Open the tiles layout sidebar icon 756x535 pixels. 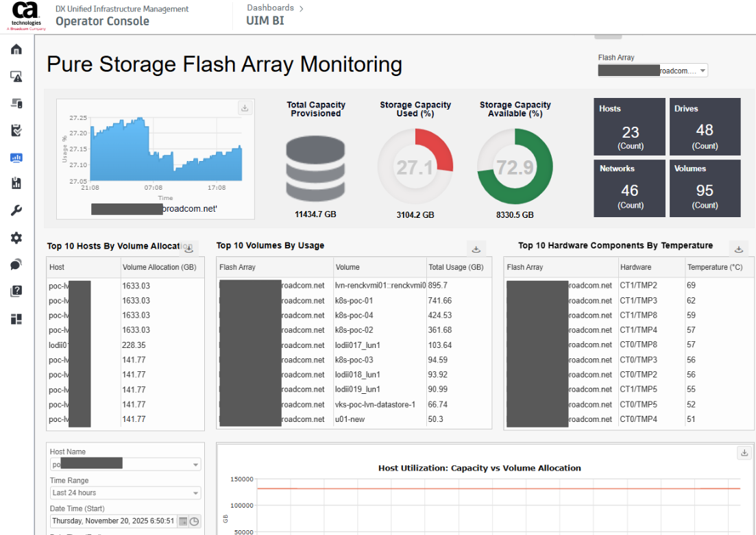16,319
